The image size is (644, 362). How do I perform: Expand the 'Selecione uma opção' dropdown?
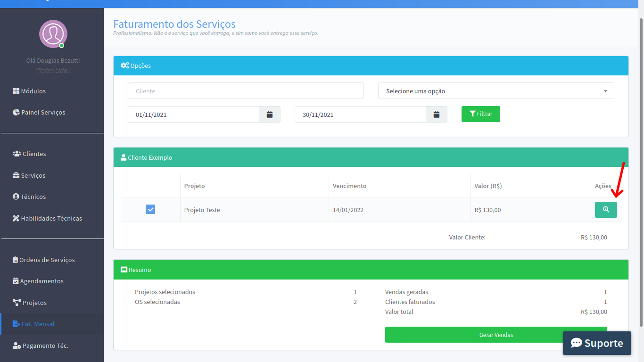496,91
